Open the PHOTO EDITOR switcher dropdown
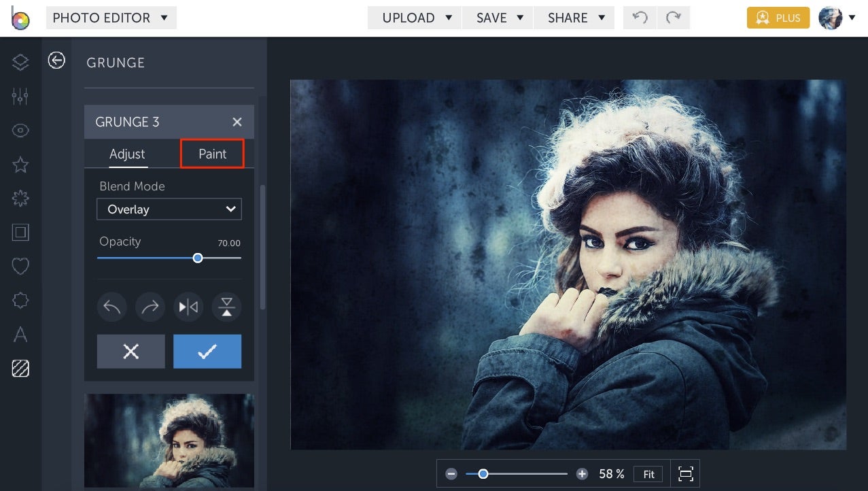Viewport: 868px width, 491px height. [x=111, y=18]
